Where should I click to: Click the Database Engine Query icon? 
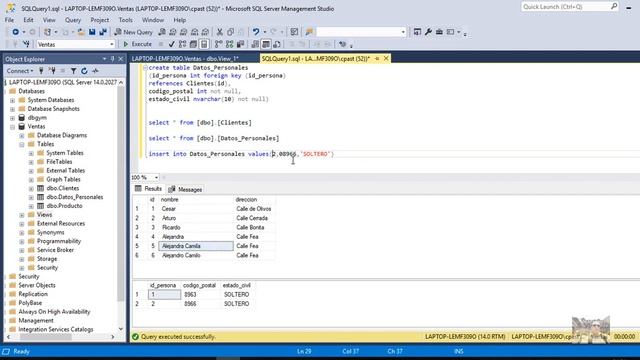click(x=162, y=32)
